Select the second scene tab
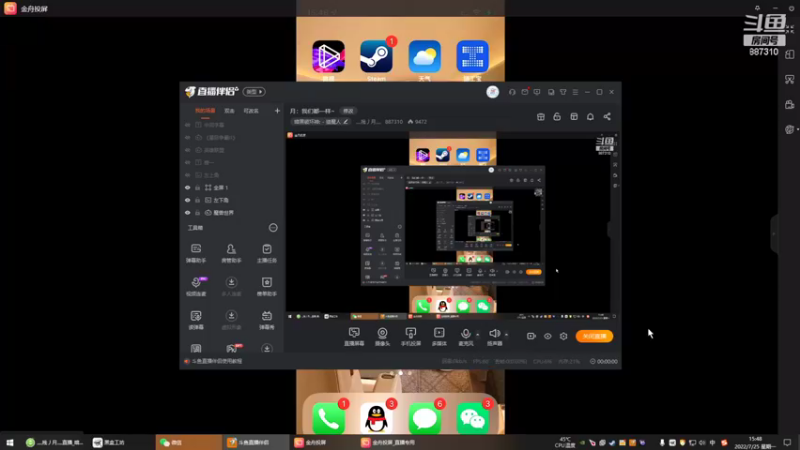The width and height of the screenshot is (800, 450). [x=229, y=111]
